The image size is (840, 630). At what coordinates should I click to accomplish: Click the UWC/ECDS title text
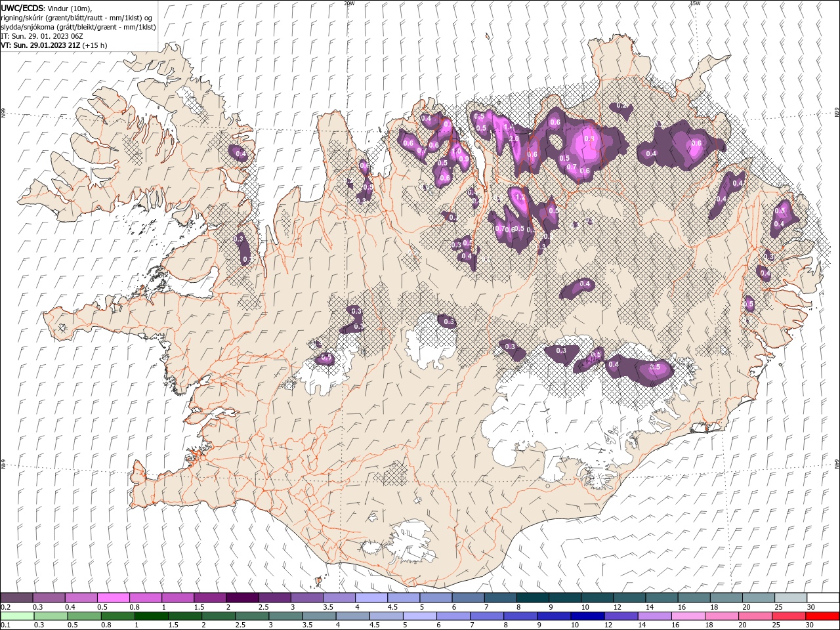pyautogui.click(x=22, y=8)
